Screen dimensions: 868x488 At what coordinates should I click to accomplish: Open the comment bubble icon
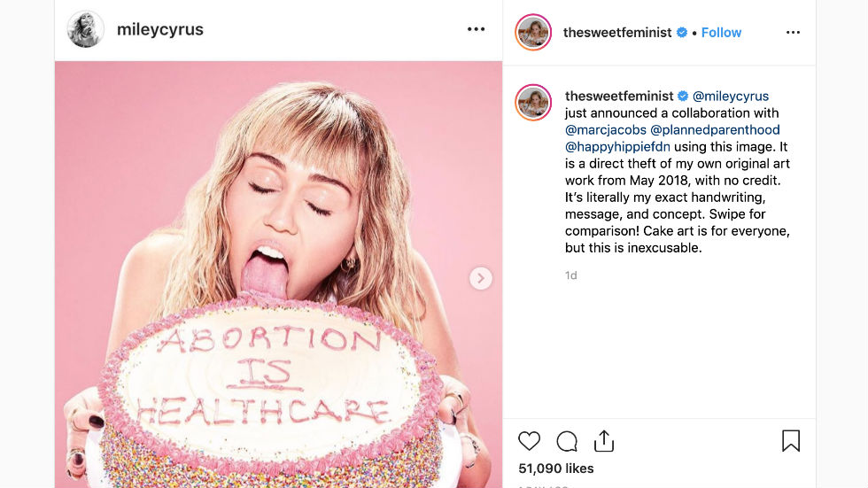[567, 441]
